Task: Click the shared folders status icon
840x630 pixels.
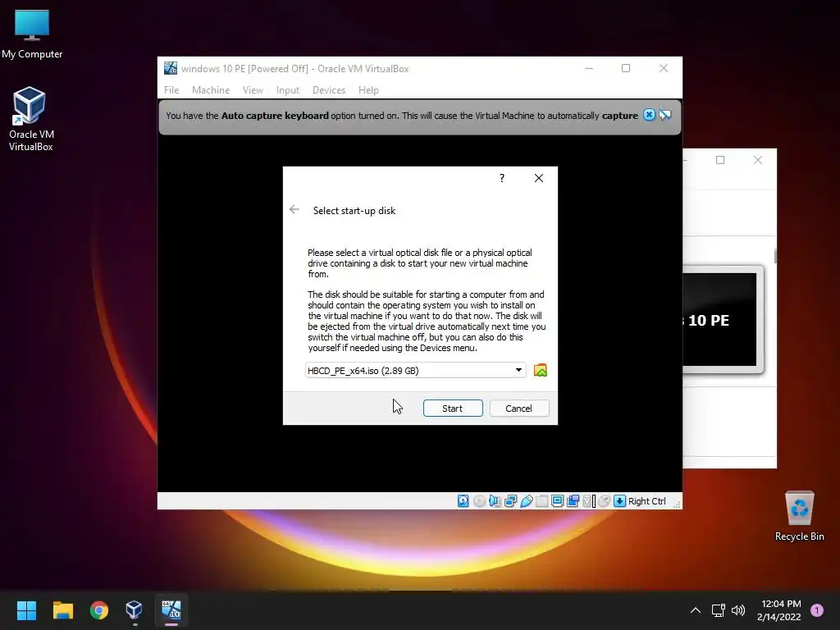Action: pos(541,501)
